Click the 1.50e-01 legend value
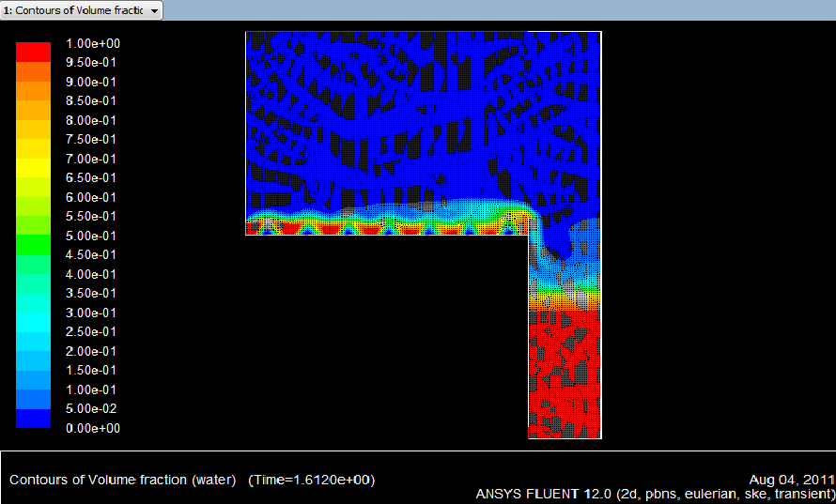Screen dimensions: 836x504 [x=91, y=370]
